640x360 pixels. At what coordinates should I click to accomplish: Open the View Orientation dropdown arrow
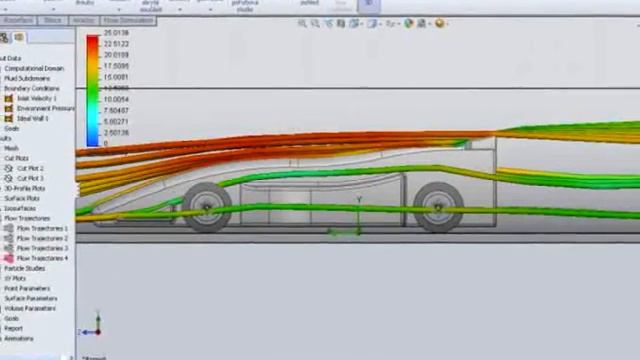point(361,24)
